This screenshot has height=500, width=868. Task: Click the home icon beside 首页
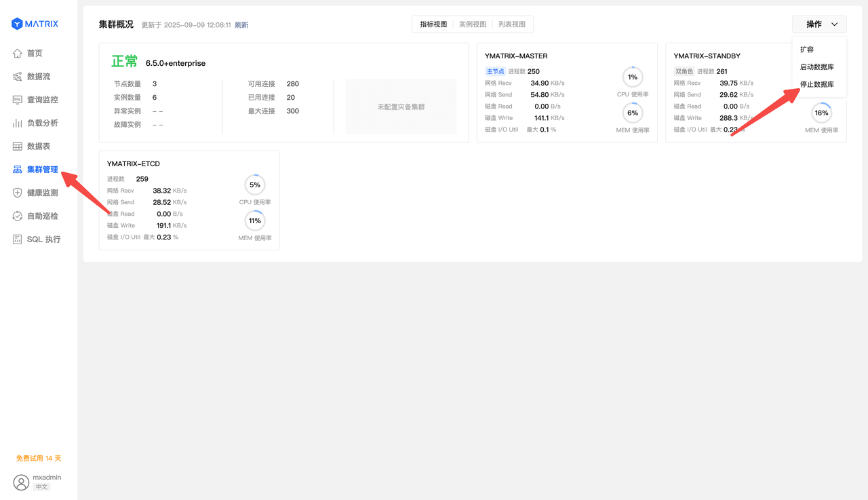tap(18, 54)
